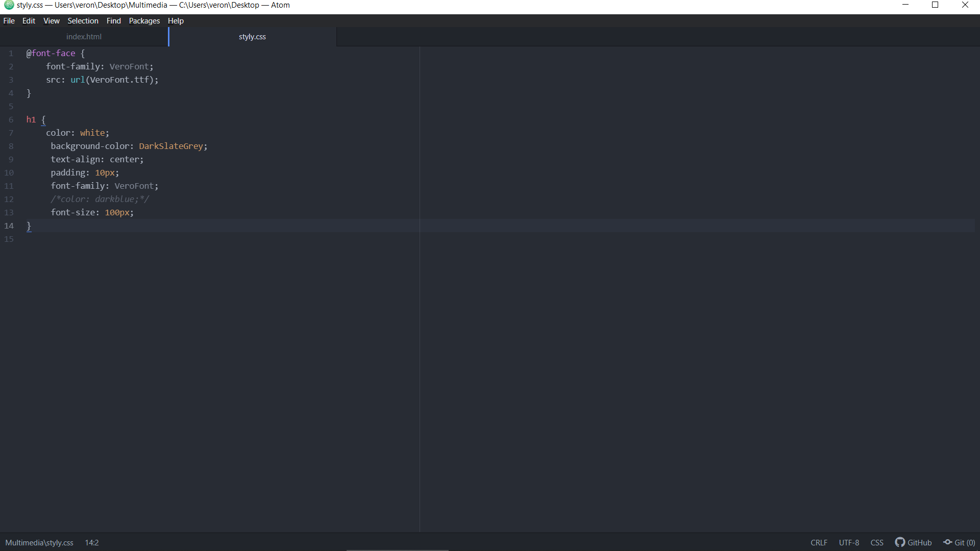The image size is (980, 551).
Task: Change line ending via CRLF selector
Action: [819, 543]
